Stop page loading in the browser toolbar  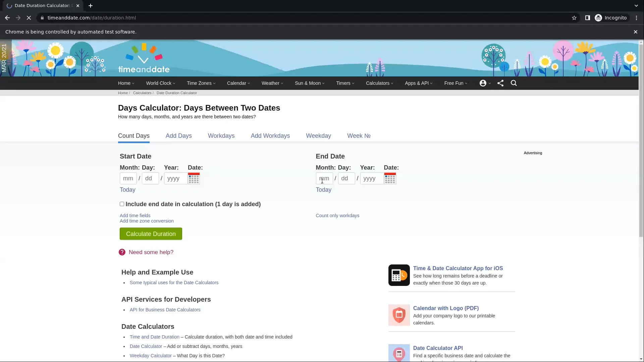(x=29, y=18)
